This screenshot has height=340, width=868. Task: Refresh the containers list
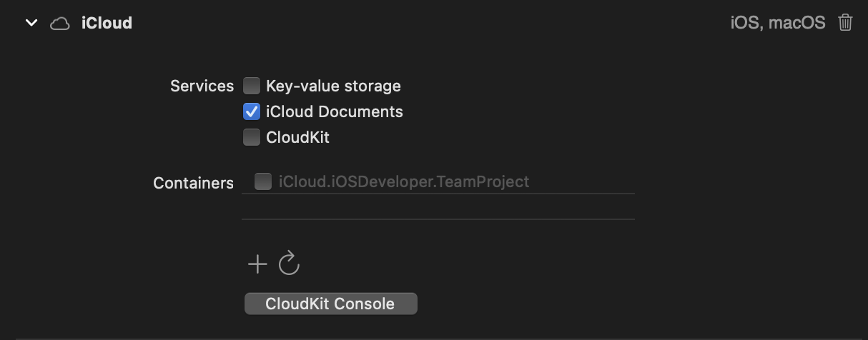(x=289, y=264)
